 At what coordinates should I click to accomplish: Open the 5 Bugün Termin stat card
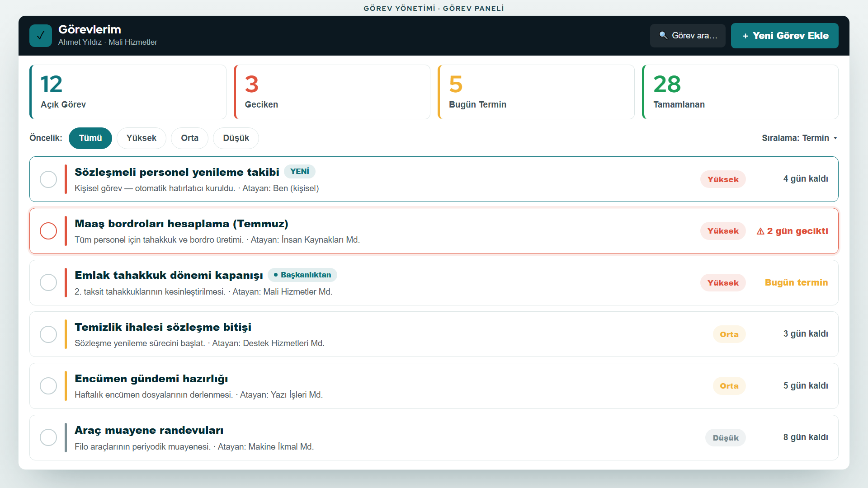(536, 92)
